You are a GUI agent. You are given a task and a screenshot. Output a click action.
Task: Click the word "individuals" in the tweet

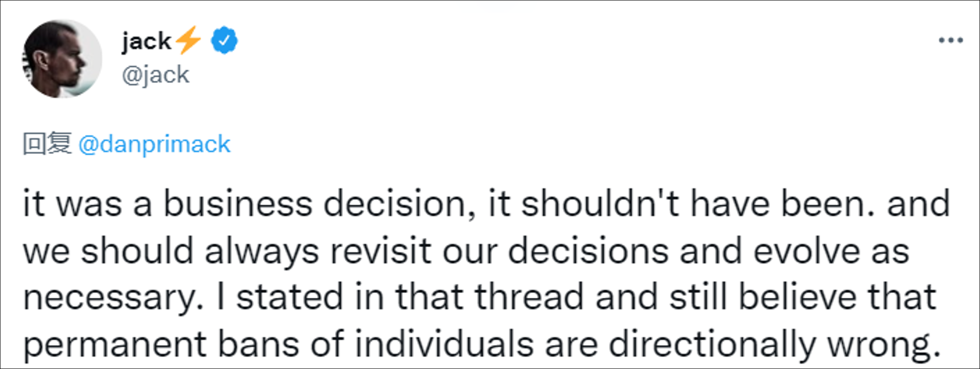(444, 344)
